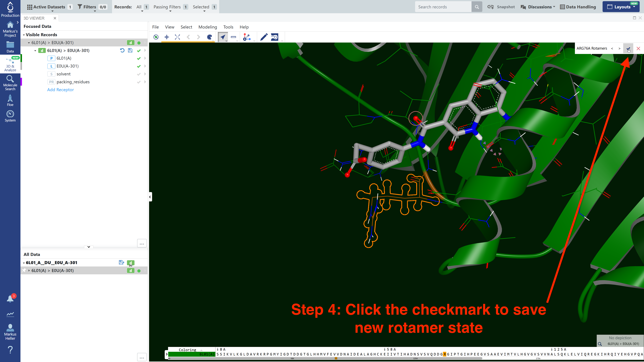Expand options arrow for solvent row
This screenshot has width=644, height=362.
pyautogui.click(x=145, y=74)
